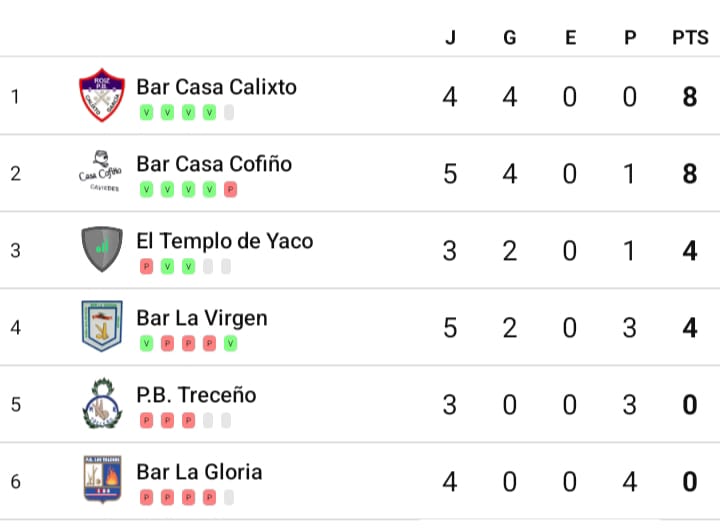Open the Casa Cofiño team logo
This screenshot has height=529, width=720.
point(101,171)
